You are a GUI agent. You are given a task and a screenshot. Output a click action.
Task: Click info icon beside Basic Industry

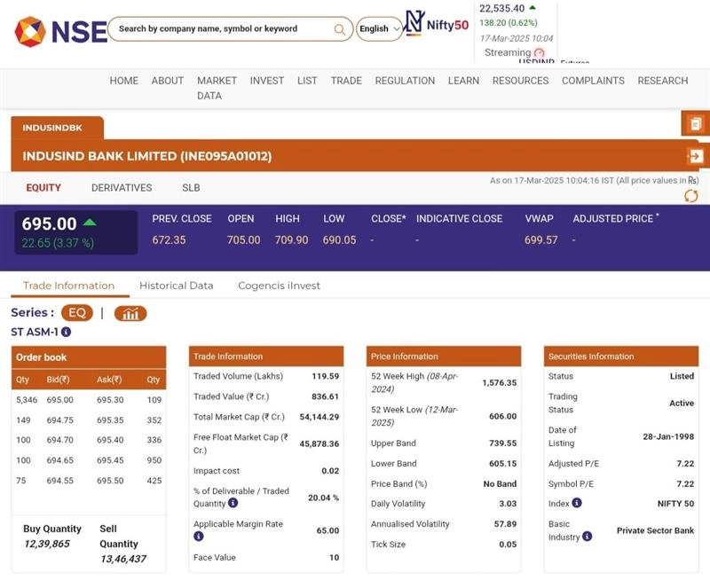588,537
